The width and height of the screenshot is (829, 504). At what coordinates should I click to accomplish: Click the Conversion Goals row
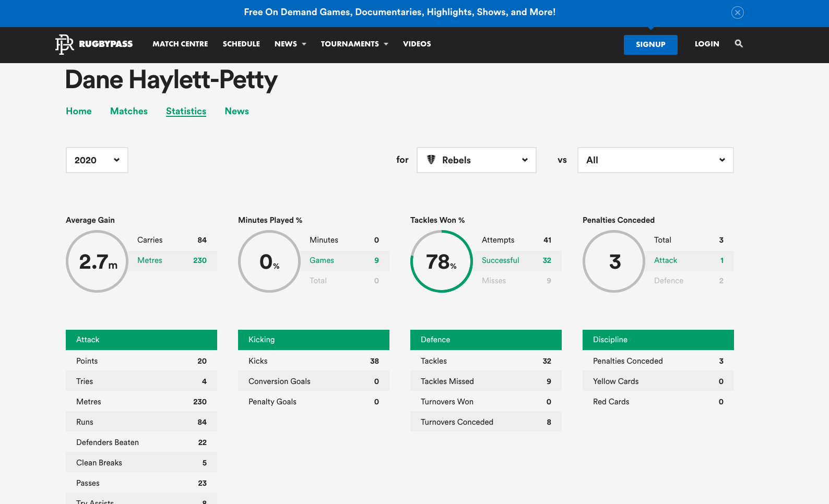[314, 381]
